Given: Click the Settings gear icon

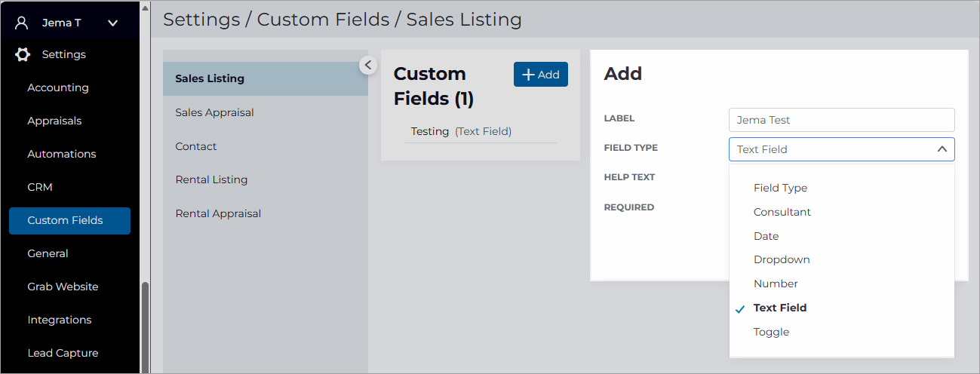Looking at the screenshot, I should point(23,54).
